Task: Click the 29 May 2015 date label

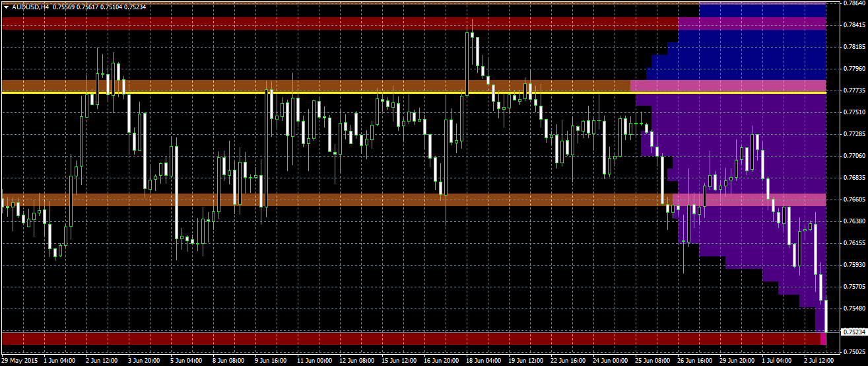Action: point(19,361)
